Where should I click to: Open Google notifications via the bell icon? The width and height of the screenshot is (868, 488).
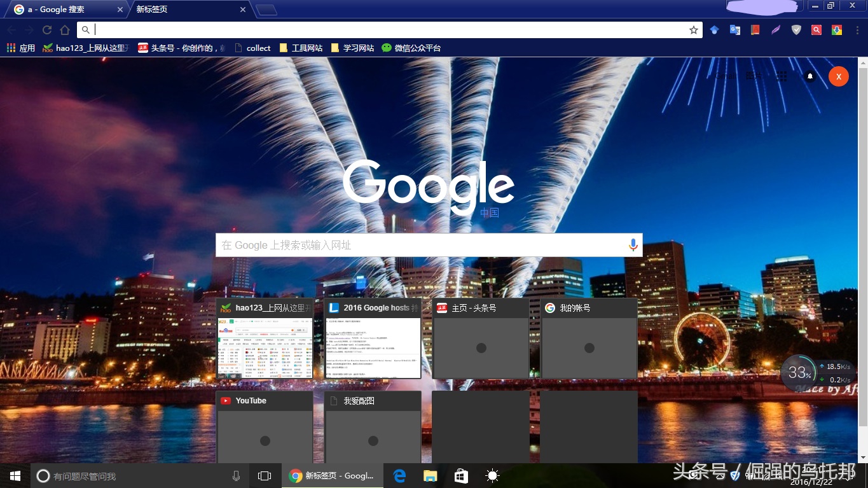point(810,76)
